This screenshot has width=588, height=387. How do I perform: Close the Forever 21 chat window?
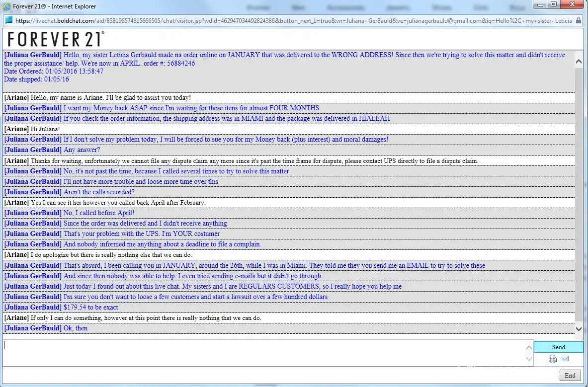[x=572, y=4]
